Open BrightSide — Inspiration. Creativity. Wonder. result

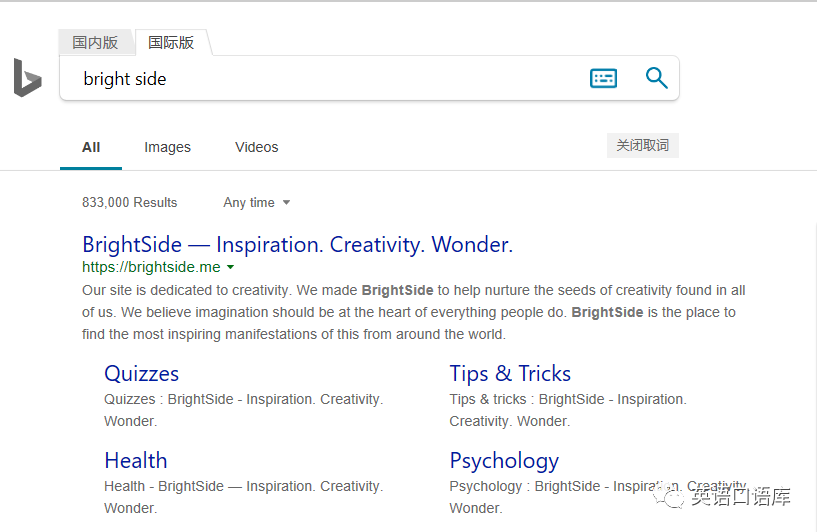click(298, 244)
